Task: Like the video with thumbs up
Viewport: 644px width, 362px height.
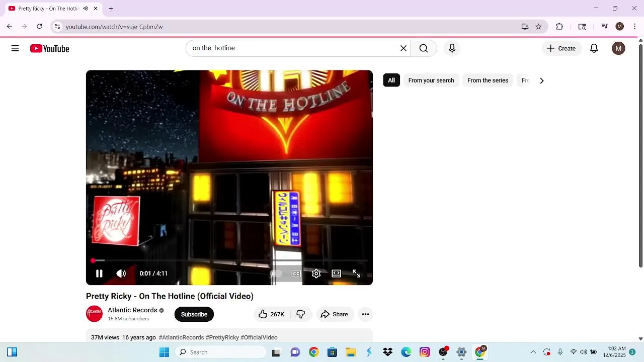Action: point(271,314)
